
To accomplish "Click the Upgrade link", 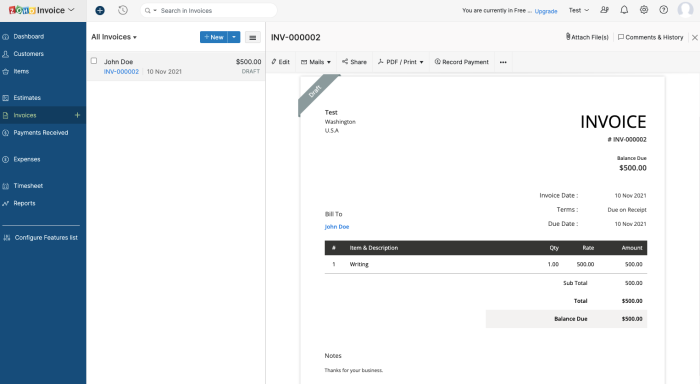I will (x=546, y=11).
